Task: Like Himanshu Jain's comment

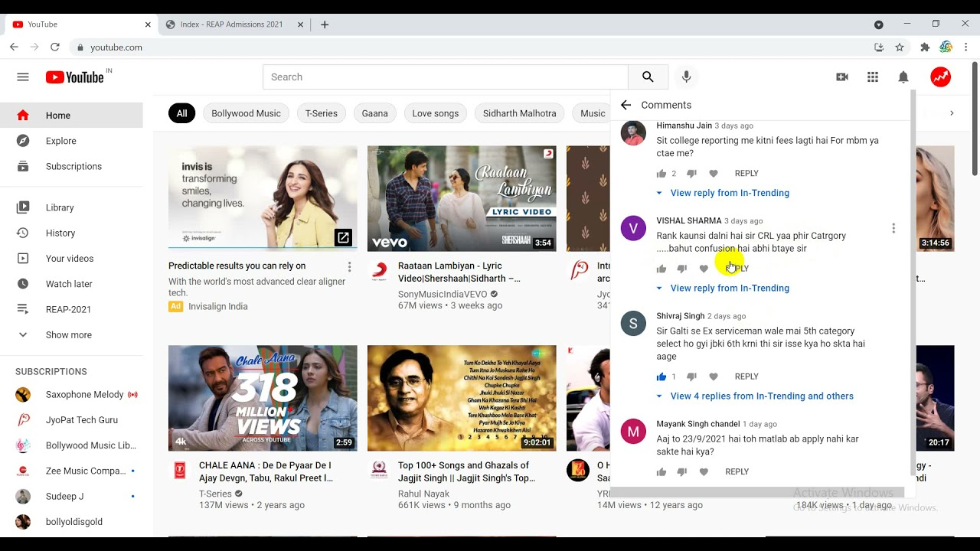Action: point(661,174)
